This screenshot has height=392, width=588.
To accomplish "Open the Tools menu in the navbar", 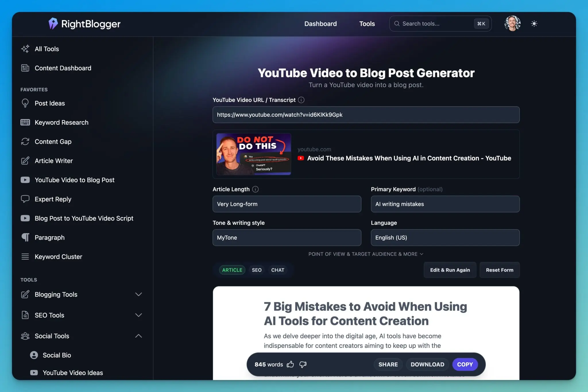I will [367, 24].
